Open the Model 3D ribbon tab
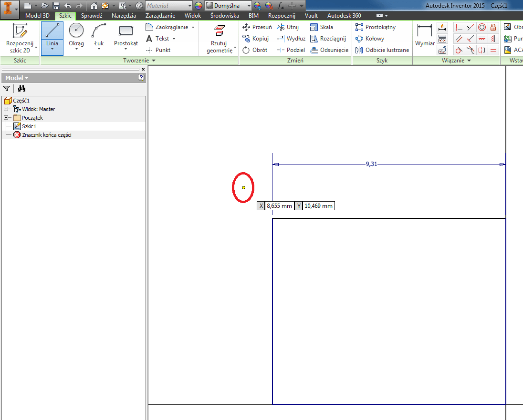This screenshot has width=523, height=420. [37, 16]
